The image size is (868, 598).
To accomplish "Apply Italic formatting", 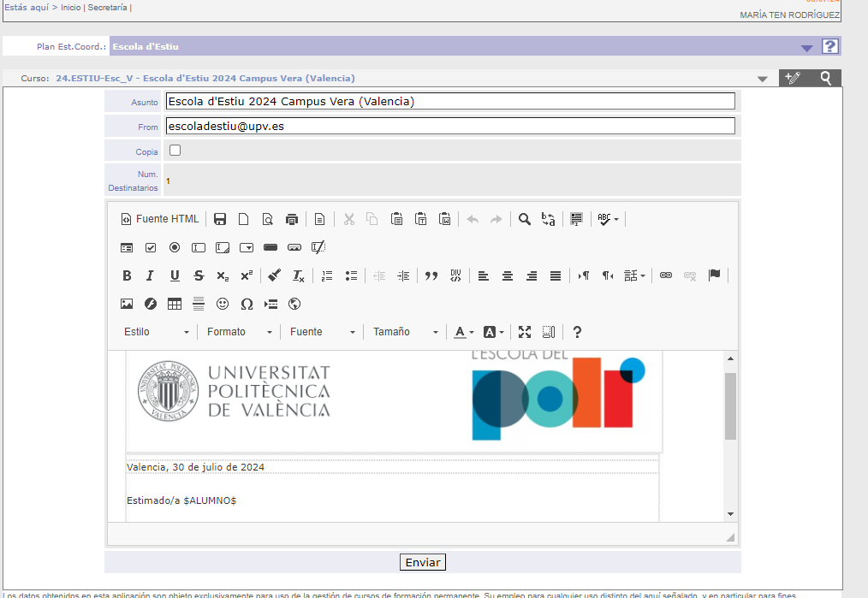I will coord(150,275).
